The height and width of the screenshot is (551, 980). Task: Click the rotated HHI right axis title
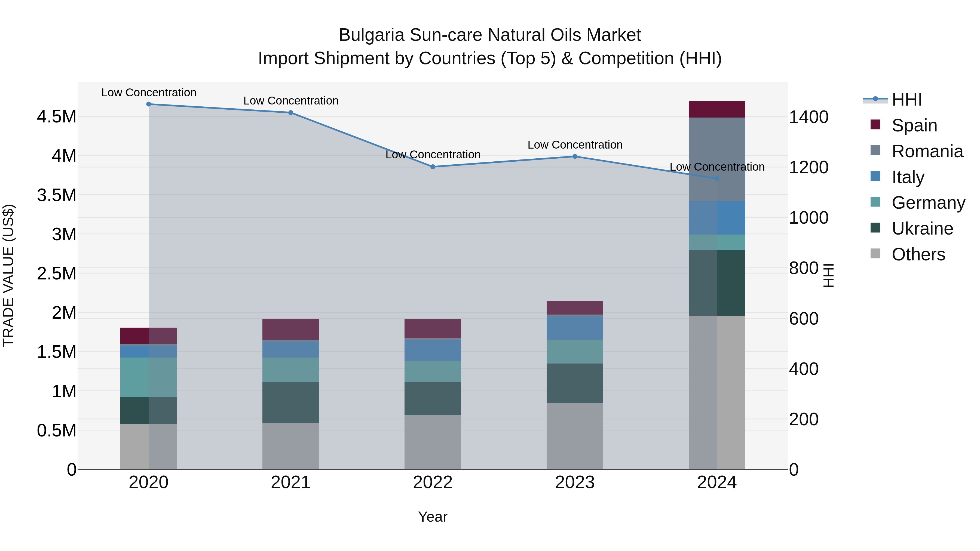click(x=829, y=275)
